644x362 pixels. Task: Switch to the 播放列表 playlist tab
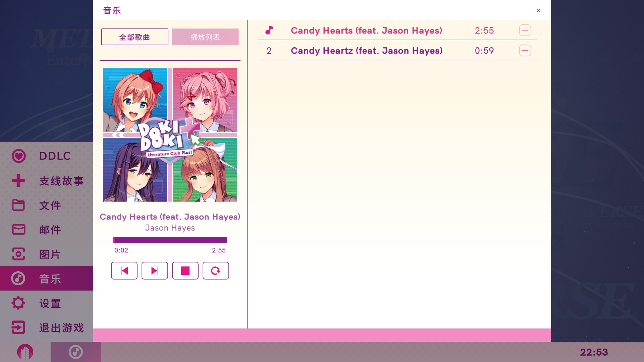pyautogui.click(x=205, y=37)
